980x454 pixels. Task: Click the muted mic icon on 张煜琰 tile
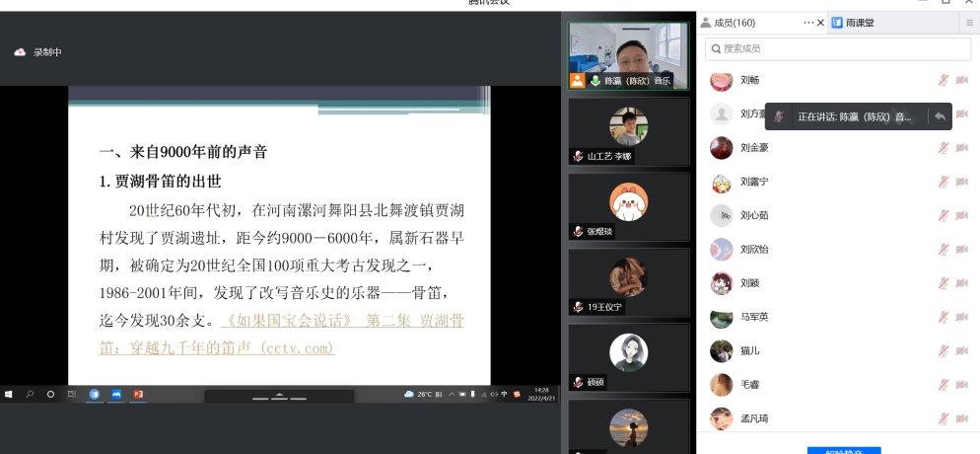pos(579,231)
